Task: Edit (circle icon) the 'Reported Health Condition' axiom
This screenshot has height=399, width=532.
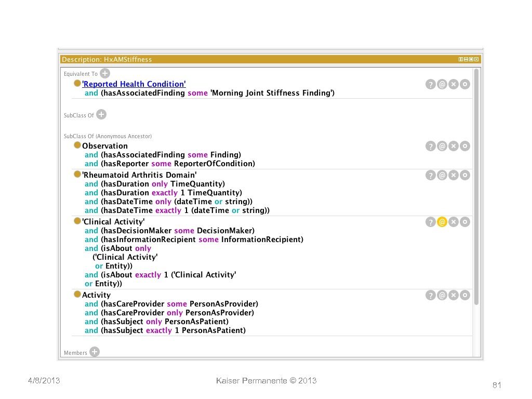Action: click(465, 84)
